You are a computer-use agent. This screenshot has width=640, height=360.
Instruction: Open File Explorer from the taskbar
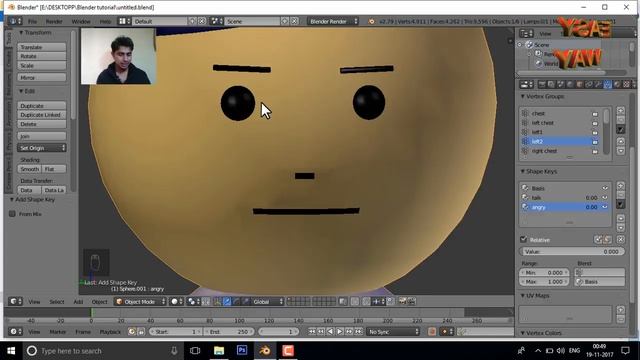point(219,351)
